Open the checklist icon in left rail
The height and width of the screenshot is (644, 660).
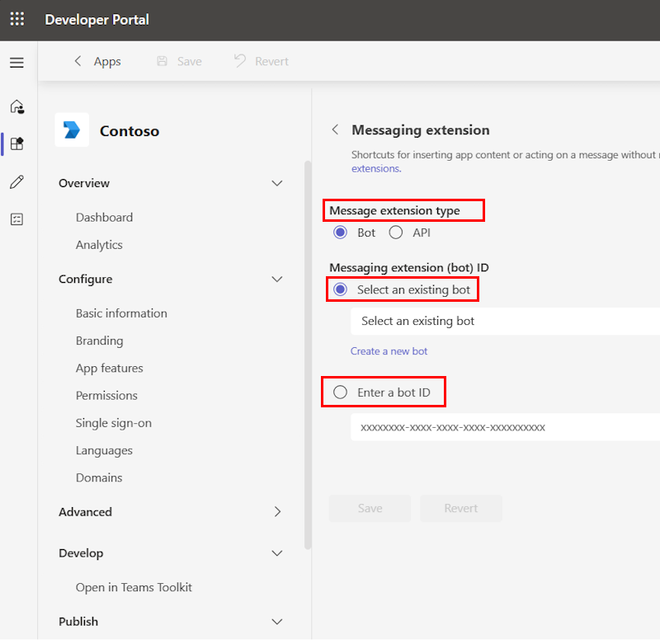pyautogui.click(x=16, y=219)
